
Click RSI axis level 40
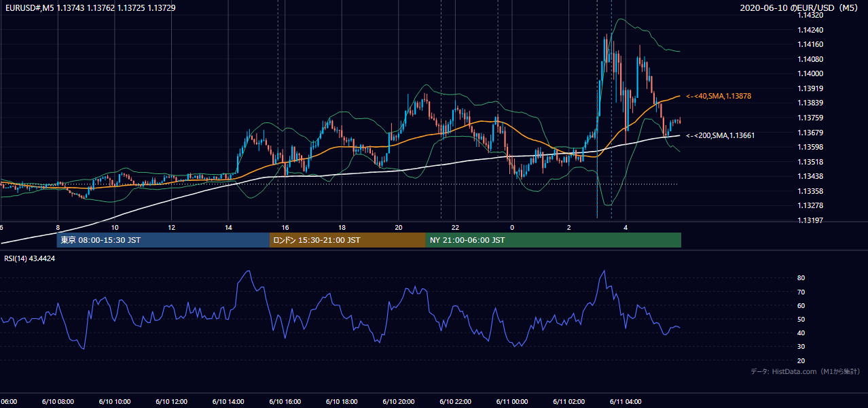[801, 333]
